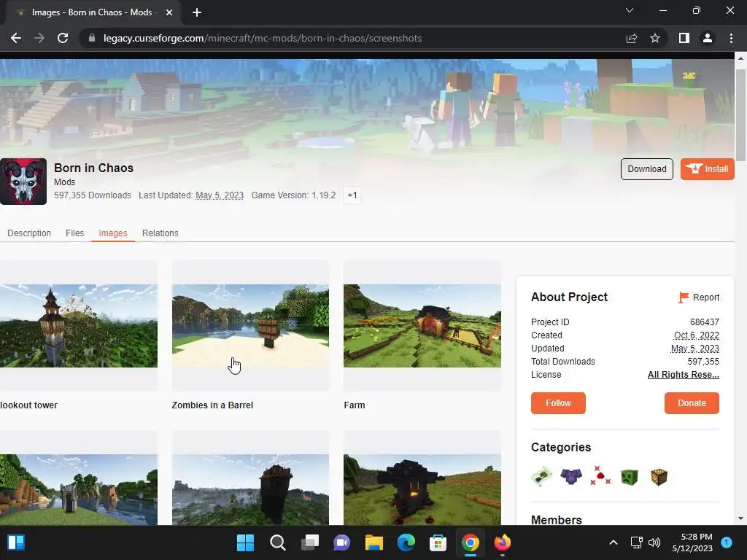Viewport: 747px width, 560px height.
Task: Open the riverside statue screenshot thumbnail
Action: (79, 489)
